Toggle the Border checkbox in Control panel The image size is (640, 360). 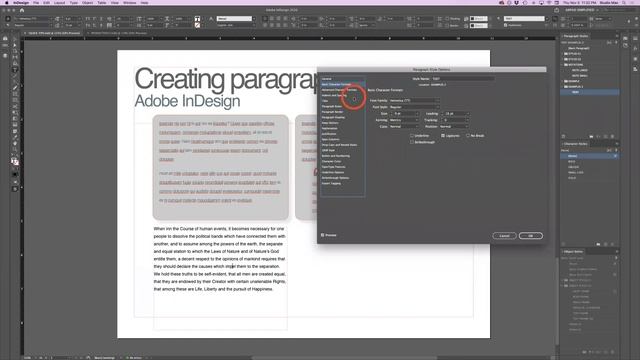[447, 25]
